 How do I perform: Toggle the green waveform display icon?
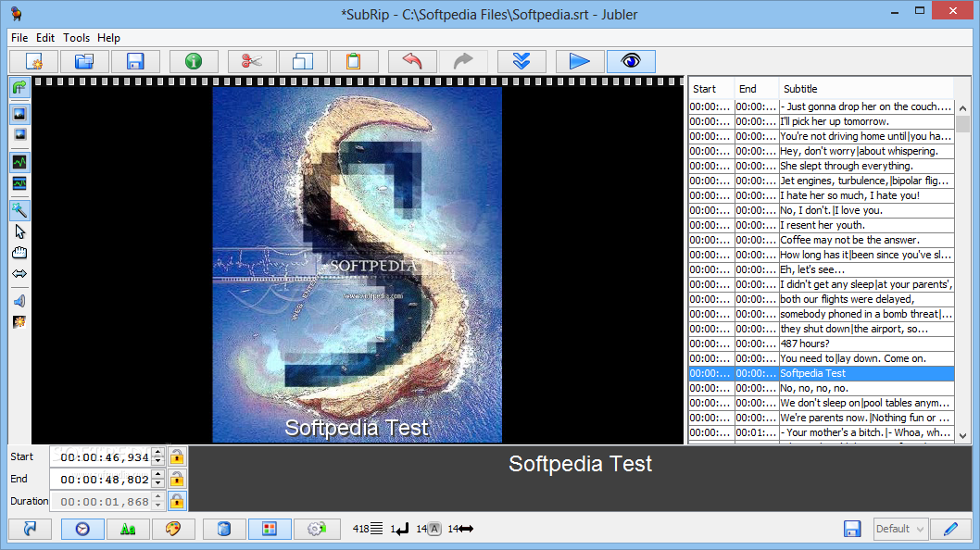(19, 163)
